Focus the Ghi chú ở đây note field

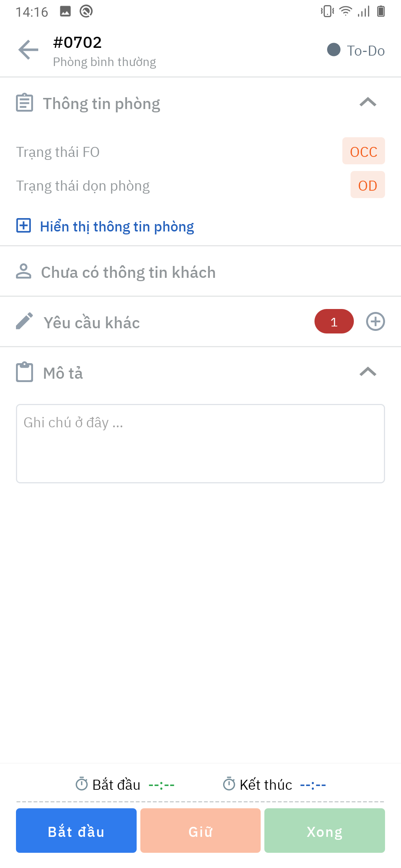pos(200,444)
